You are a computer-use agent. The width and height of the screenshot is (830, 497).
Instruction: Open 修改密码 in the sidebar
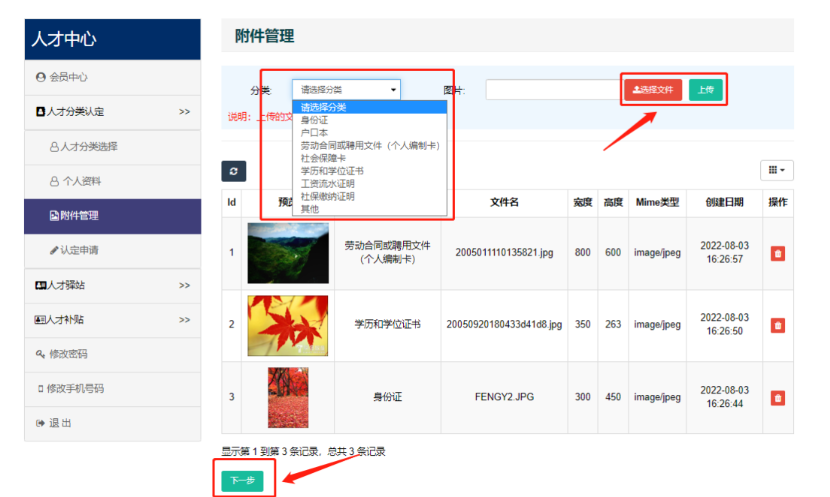click(112, 354)
